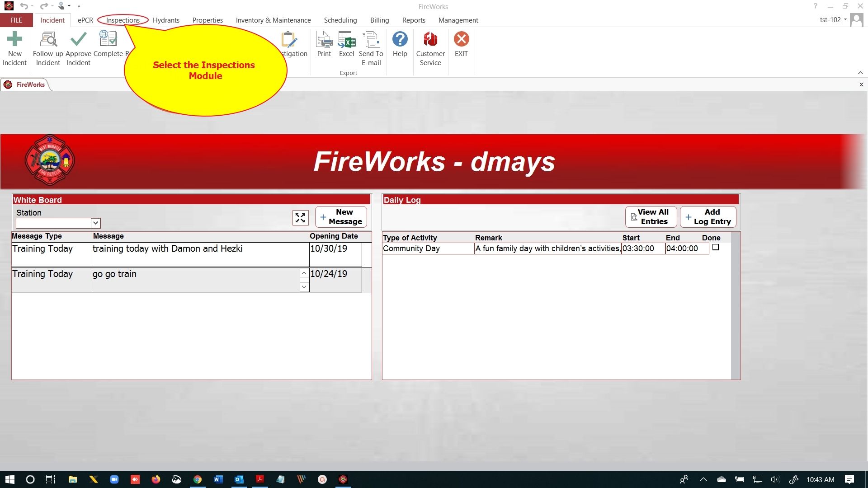Viewport: 868px width, 488px height.
Task: Open the Station dropdown
Action: pos(95,223)
